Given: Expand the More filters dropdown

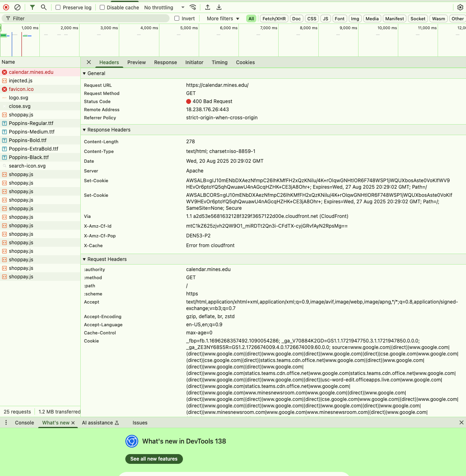Looking at the screenshot, I should 223,18.
